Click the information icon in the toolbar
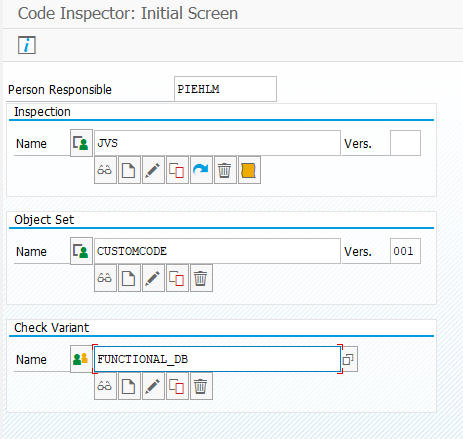The image size is (463, 439). coord(27,45)
